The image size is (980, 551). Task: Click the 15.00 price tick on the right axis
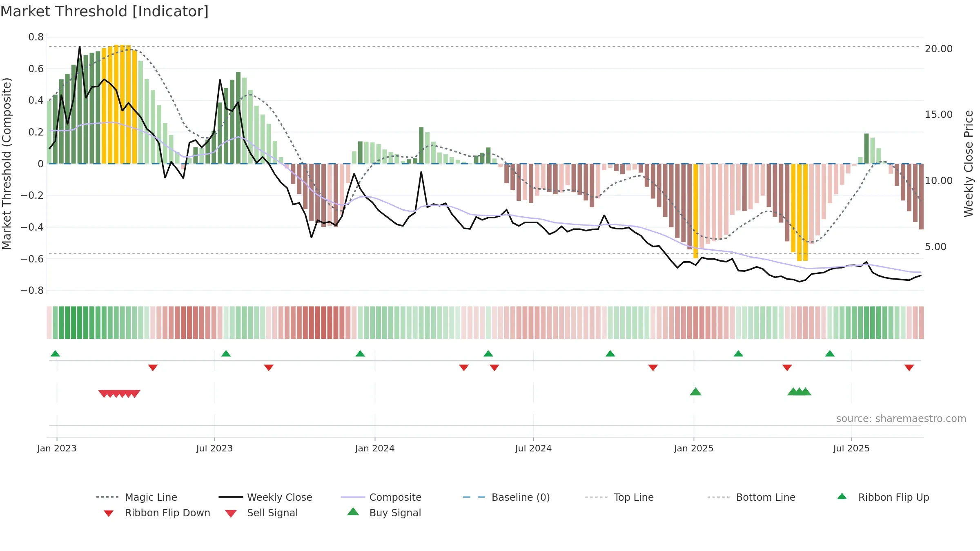tap(939, 115)
